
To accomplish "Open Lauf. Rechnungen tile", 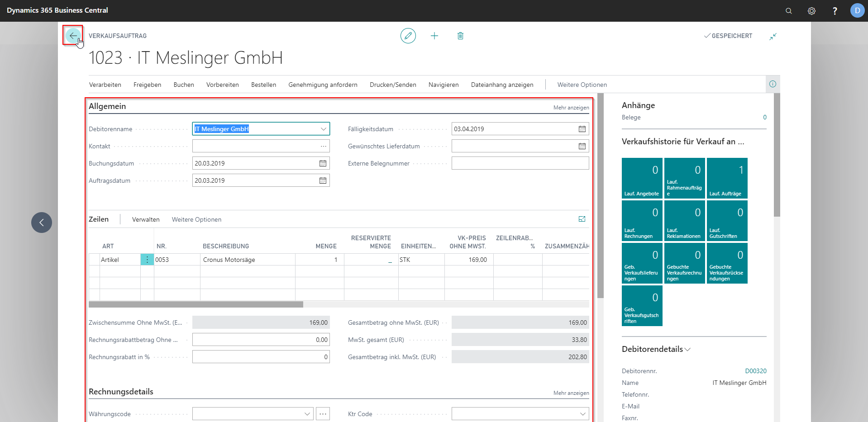I will pyautogui.click(x=642, y=221).
